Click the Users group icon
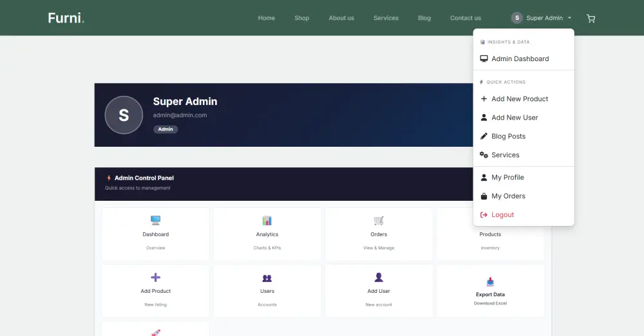The image size is (644, 336). (x=267, y=278)
